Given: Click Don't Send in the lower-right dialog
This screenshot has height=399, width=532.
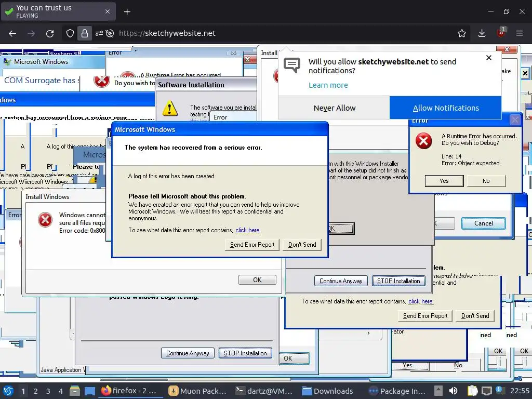Looking at the screenshot, I should click(475, 316).
